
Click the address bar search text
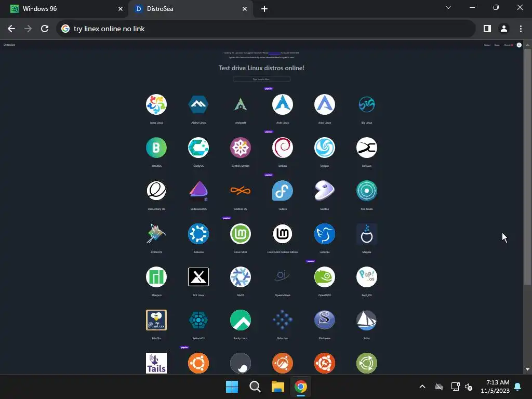click(x=109, y=29)
